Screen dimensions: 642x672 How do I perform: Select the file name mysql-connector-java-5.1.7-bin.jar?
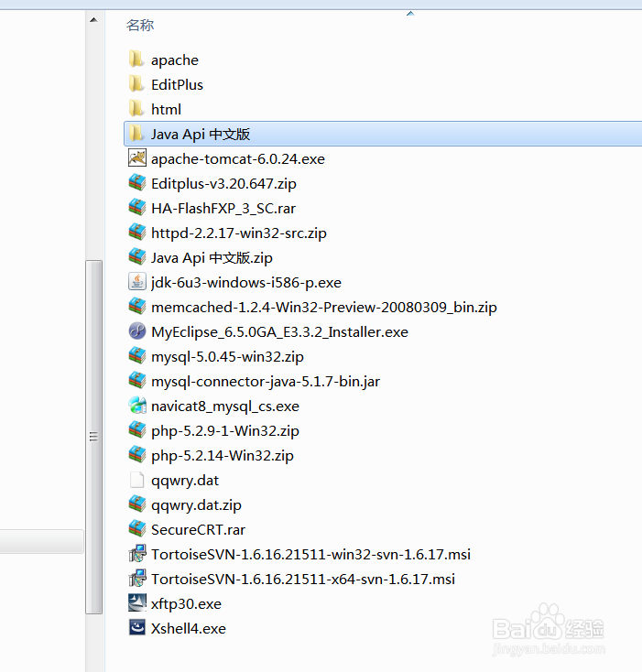coord(266,382)
